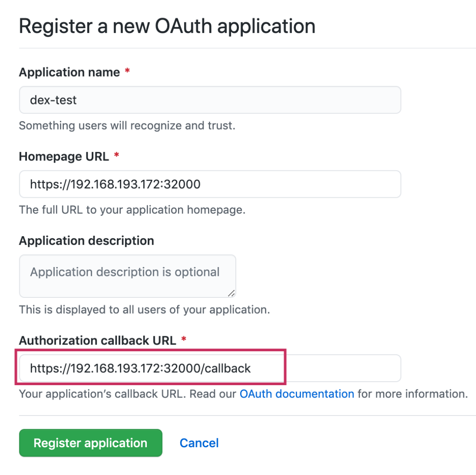Click the 'Homepage URL' label text
The height and width of the screenshot is (475, 476).
click(64, 156)
